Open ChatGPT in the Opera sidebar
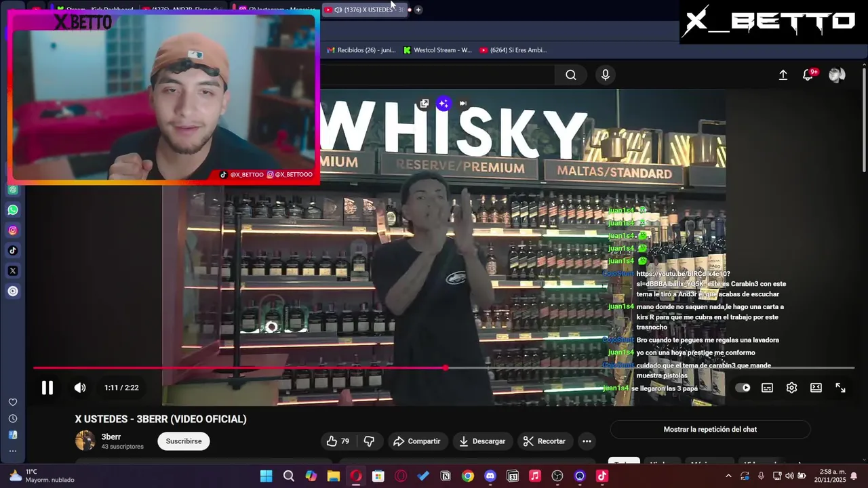 pos(13,190)
